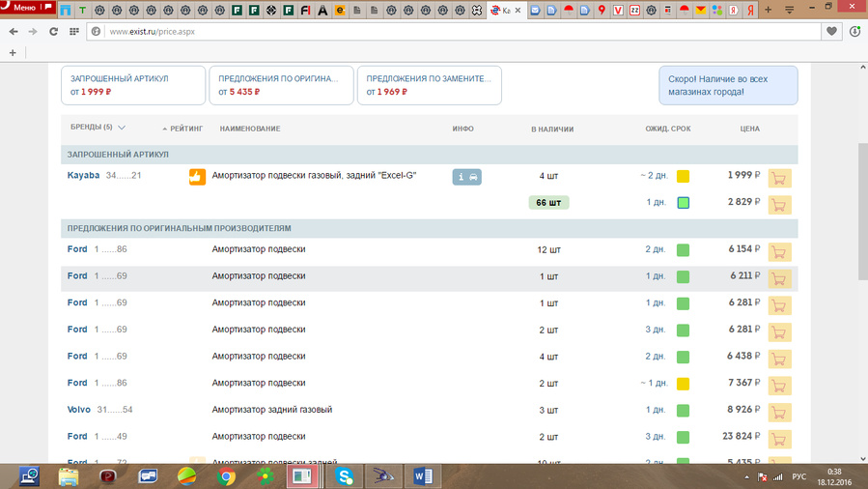Viewport: 868px width, 489px height.
Task: Click the Ожид. срок column header
Action: [x=667, y=129]
